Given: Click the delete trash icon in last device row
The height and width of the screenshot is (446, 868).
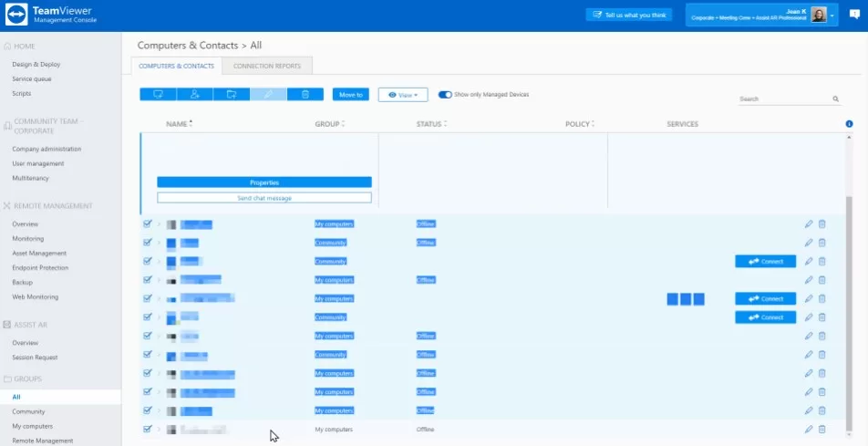Looking at the screenshot, I should [822, 429].
